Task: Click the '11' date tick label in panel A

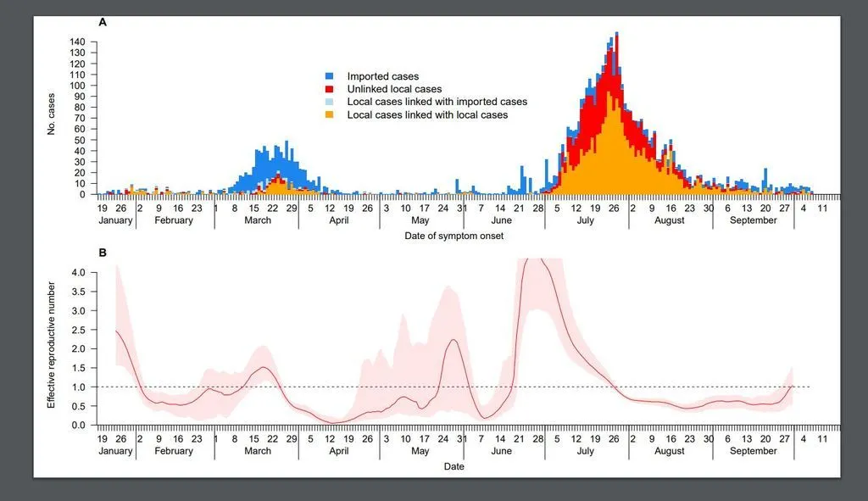Action: (822, 209)
